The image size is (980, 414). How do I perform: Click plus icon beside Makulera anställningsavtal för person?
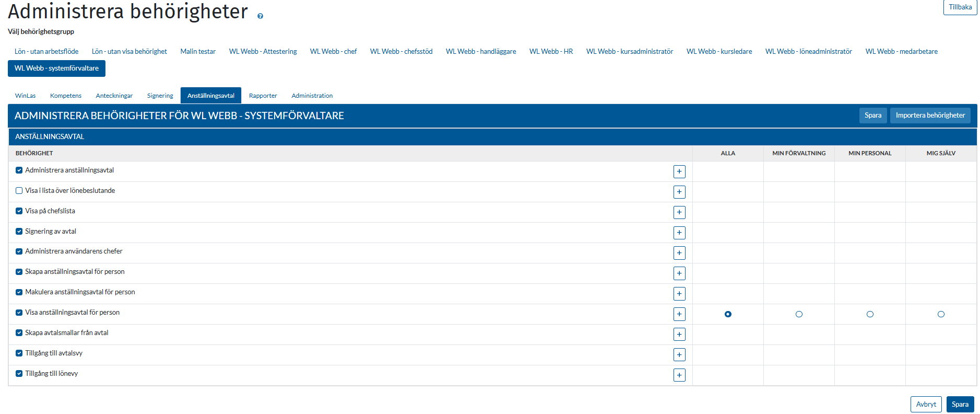pyautogui.click(x=679, y=294)
